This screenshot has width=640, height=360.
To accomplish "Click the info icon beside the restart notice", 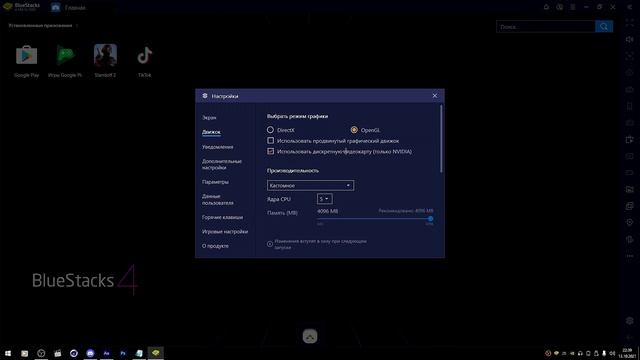I will [270, 244].
